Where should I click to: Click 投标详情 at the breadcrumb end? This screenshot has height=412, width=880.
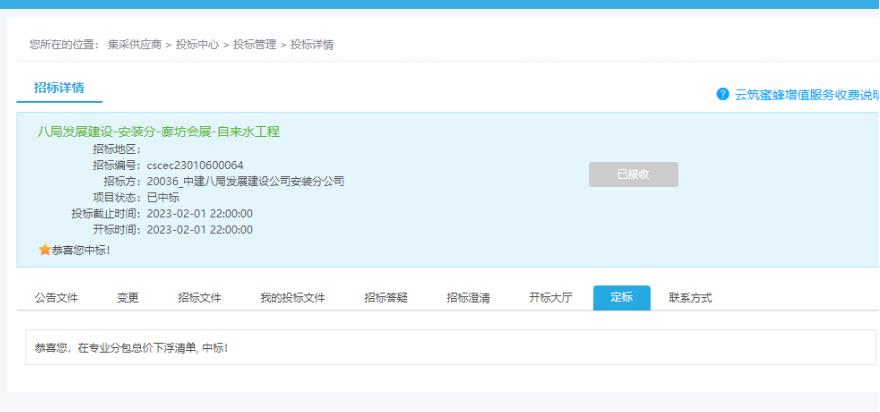pyautogui.click(x=312, y=45)
